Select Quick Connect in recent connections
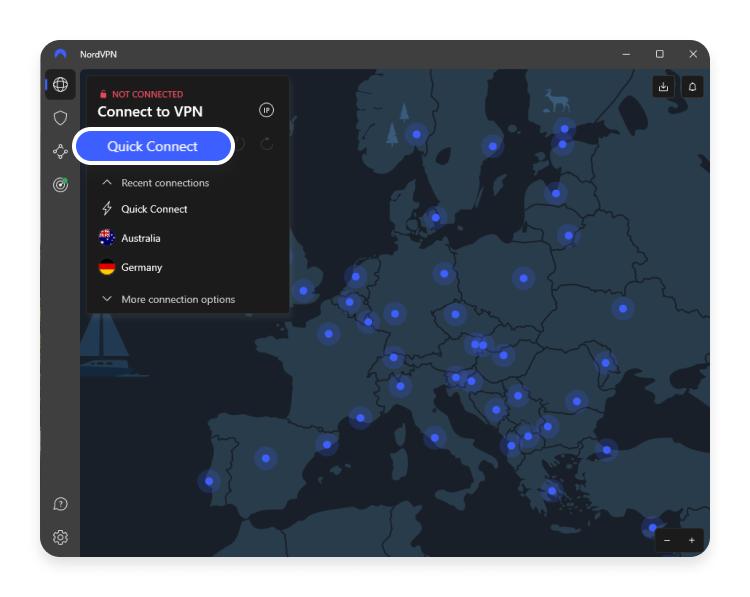 [154, 209]
